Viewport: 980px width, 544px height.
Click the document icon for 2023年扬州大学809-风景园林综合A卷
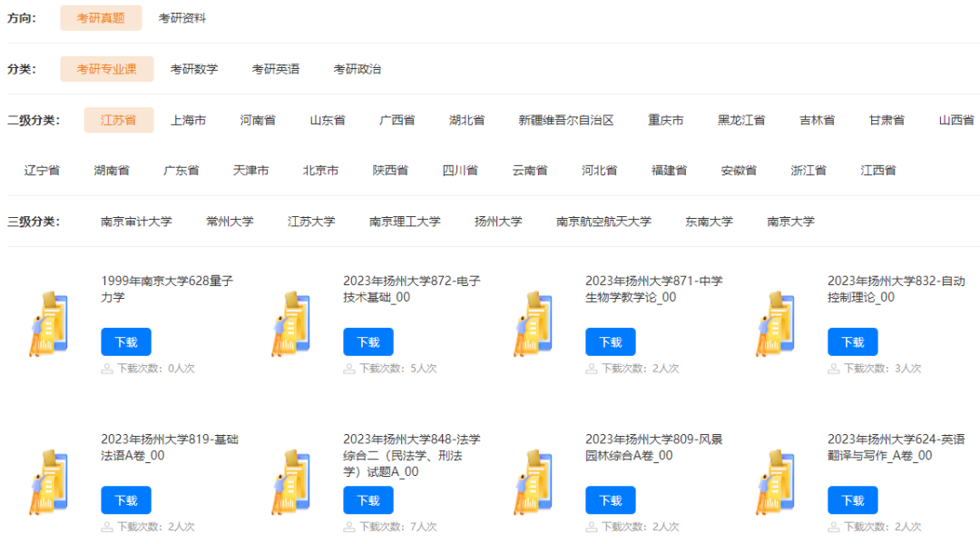531,481
